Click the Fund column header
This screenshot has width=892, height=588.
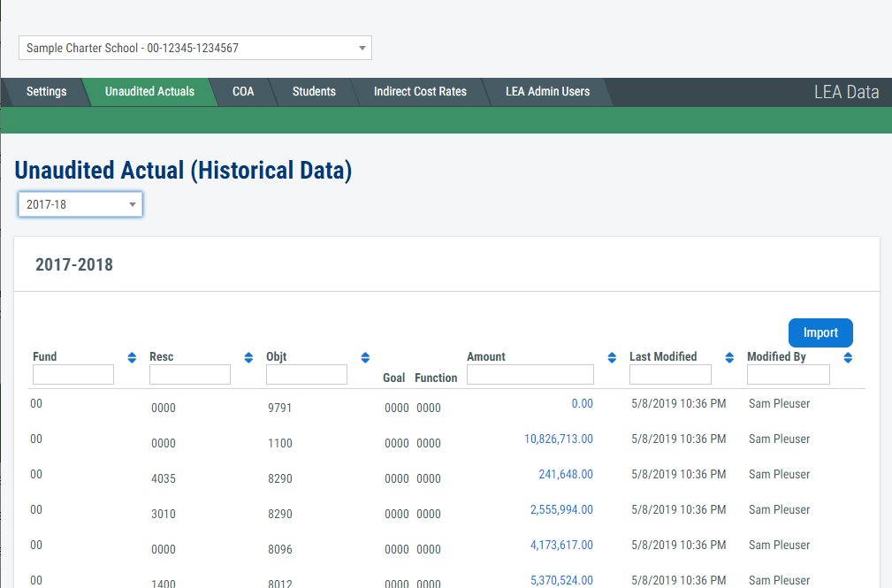44,356
